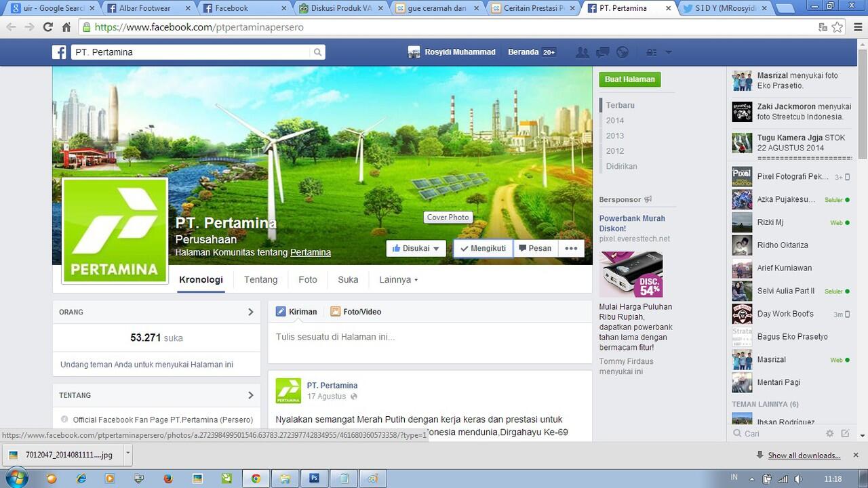
Task: Open chat with Arief Kurniawan
Action: pos(790,268)
